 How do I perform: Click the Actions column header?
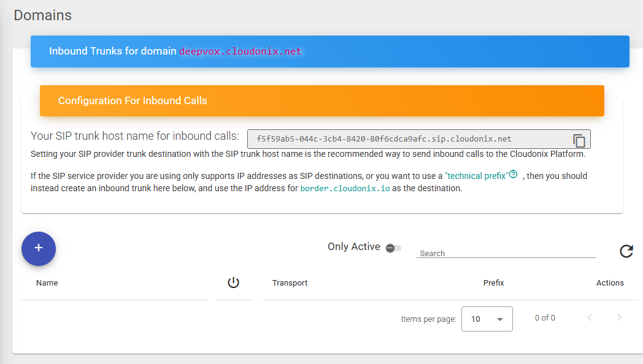pyautogui.click(x=610, y=283)
